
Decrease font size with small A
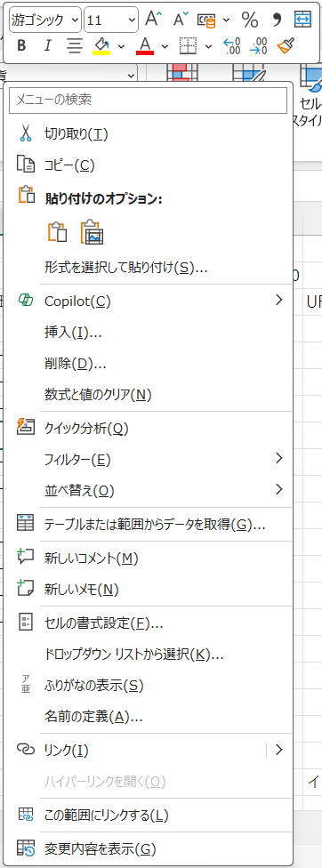tap(181, 20)
